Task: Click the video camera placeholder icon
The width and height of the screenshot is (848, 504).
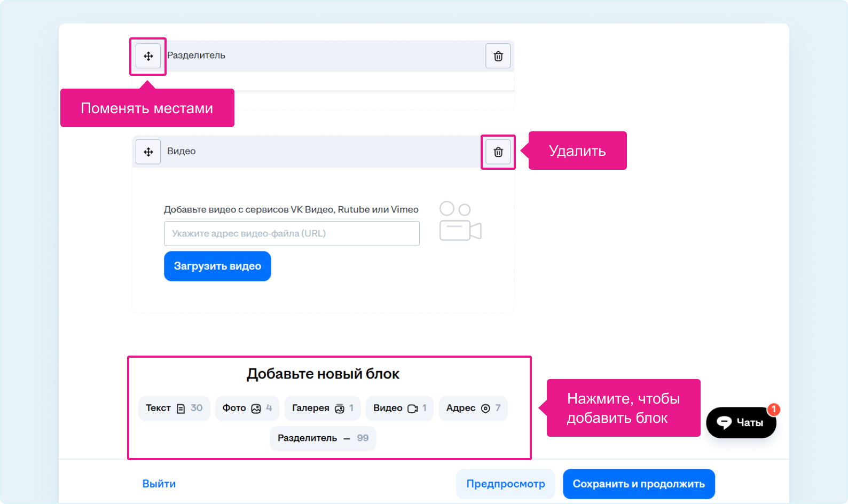Action: [x=460, y=222]
